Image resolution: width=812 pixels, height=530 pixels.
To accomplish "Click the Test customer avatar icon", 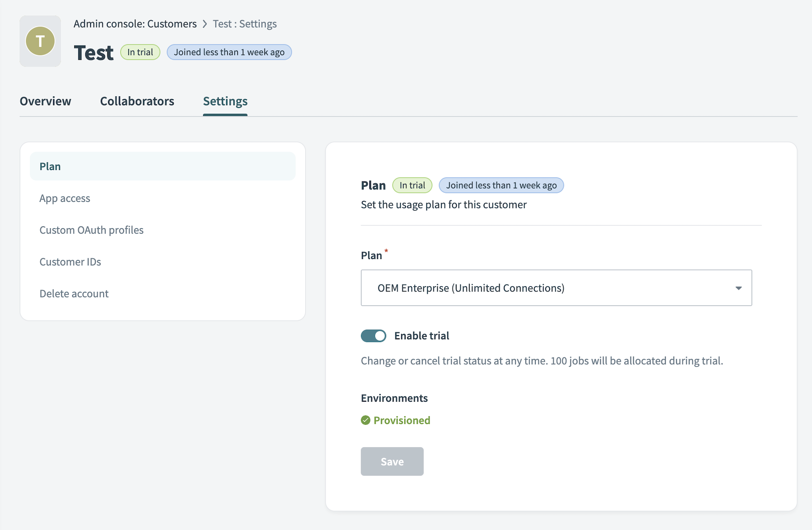I will (x=40, y=41).
